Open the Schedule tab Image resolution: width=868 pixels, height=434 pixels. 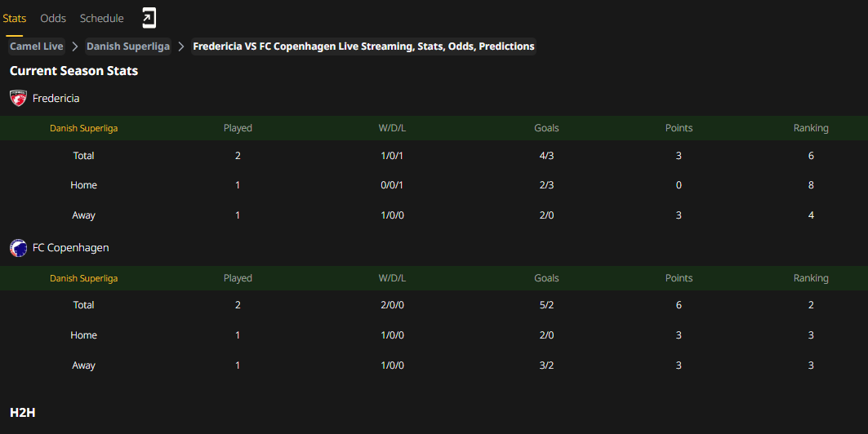click(x=102, y=18)
